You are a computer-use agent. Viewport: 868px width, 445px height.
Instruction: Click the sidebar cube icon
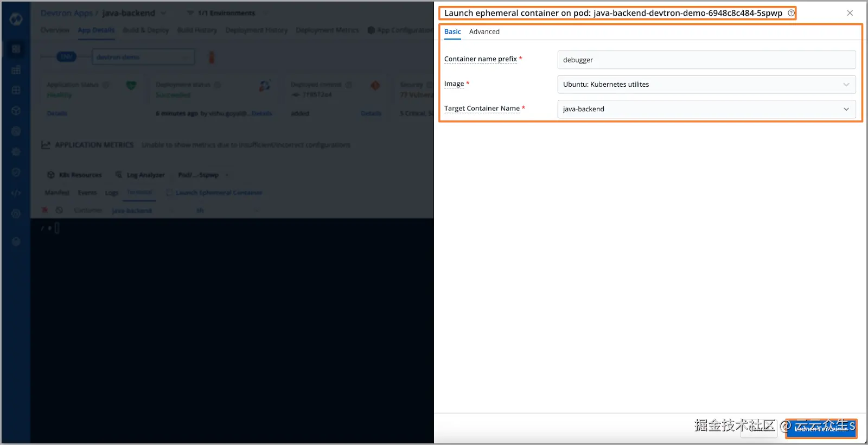click(x=16, y=111)
